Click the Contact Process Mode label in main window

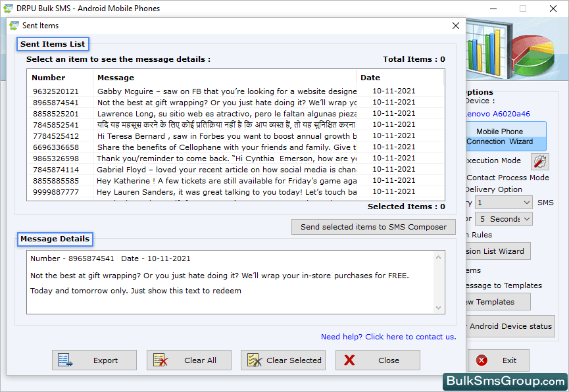(508, 178)
